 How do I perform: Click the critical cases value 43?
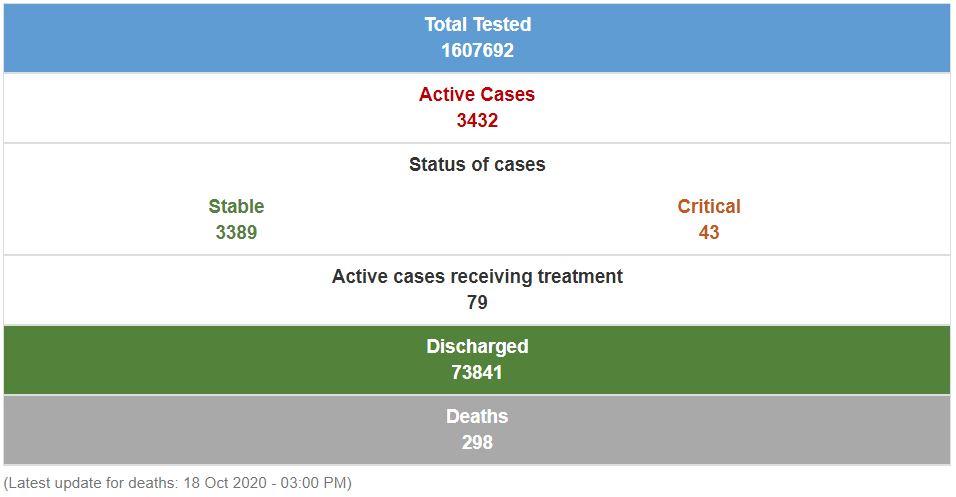click(709, 233)
